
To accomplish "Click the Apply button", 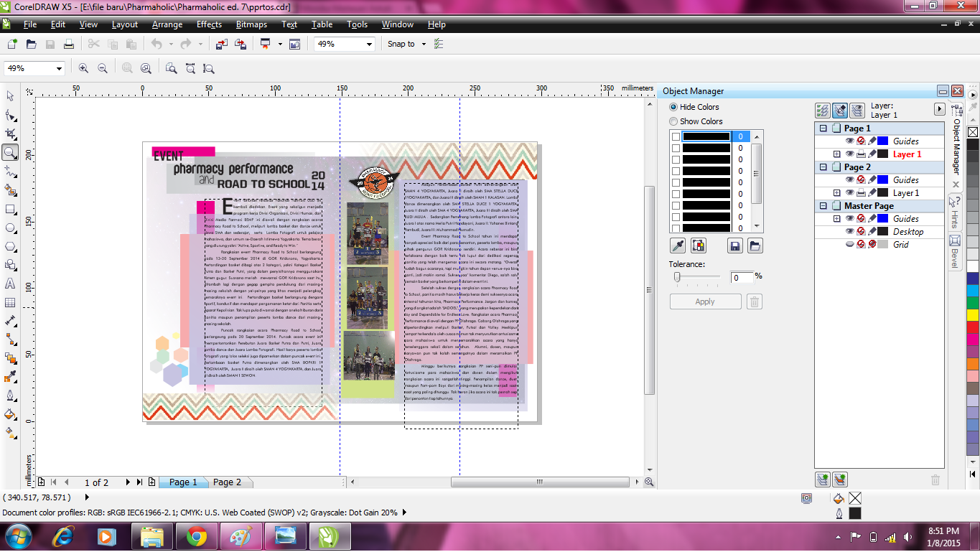I will (x=705, y=301).
